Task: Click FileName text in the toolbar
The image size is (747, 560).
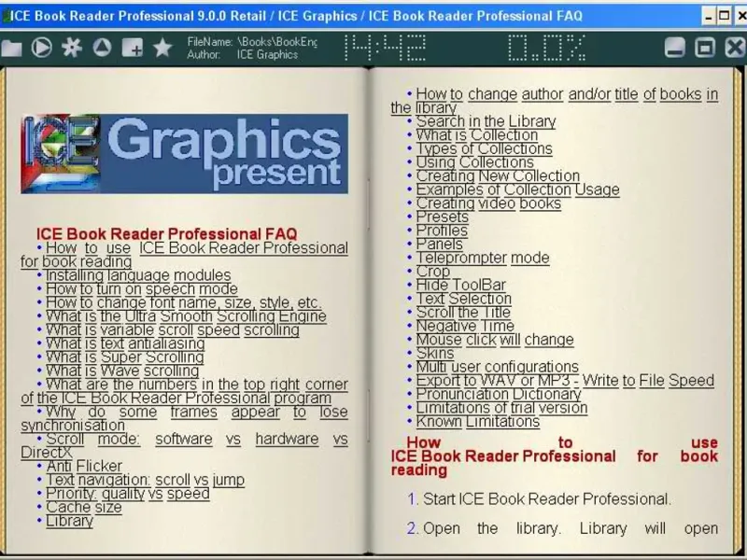Action: [x=252, y=42]
